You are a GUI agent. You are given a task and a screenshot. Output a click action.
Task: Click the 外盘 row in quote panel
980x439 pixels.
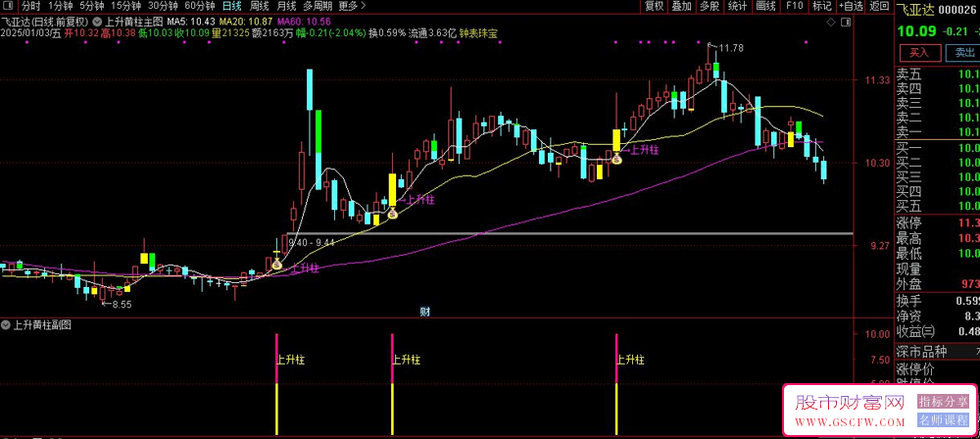click(938, 284)
